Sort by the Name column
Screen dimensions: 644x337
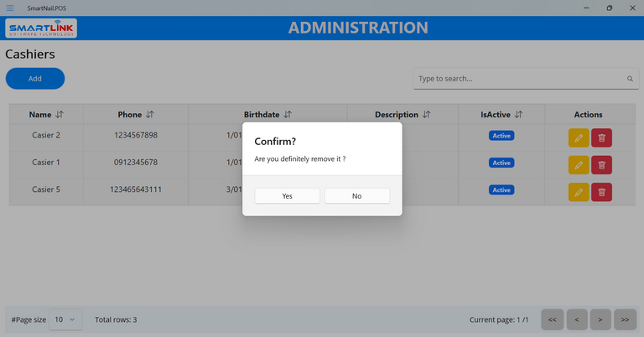tap(60, 115)
